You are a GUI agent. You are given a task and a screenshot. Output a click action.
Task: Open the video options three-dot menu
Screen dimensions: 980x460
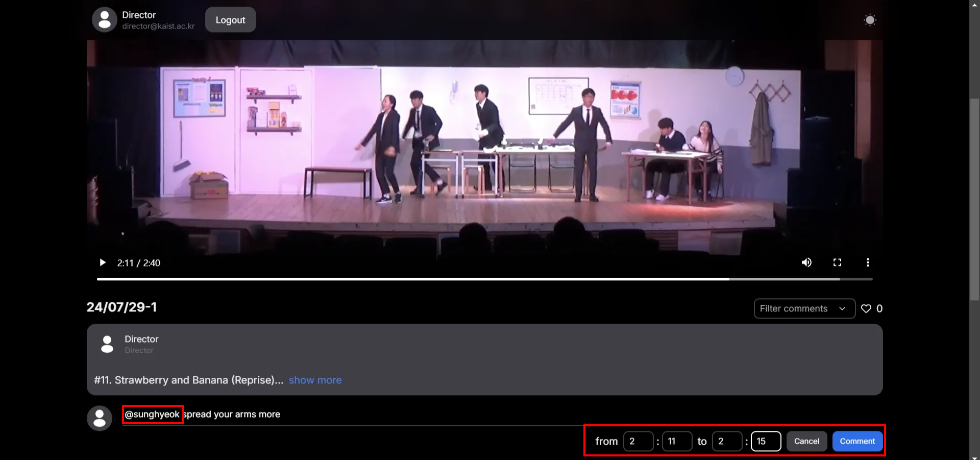(x=868, y=262)
